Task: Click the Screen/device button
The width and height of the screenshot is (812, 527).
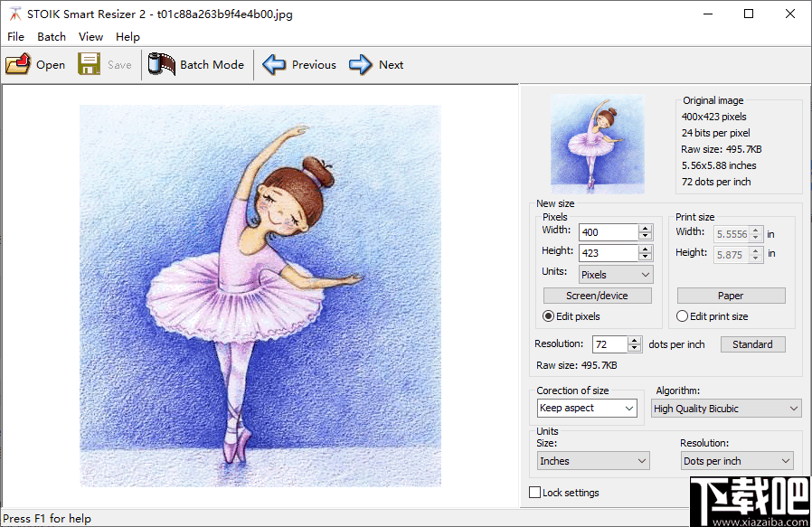Action: coord(598,296)
